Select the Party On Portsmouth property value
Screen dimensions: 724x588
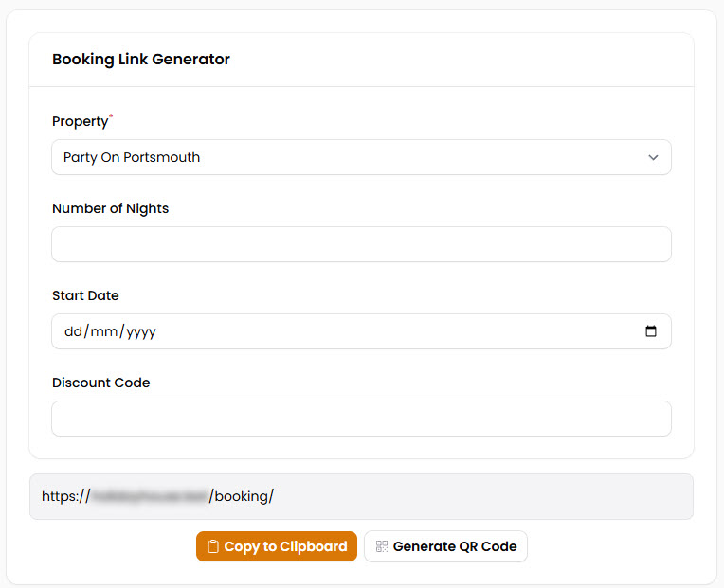(132, 157)
